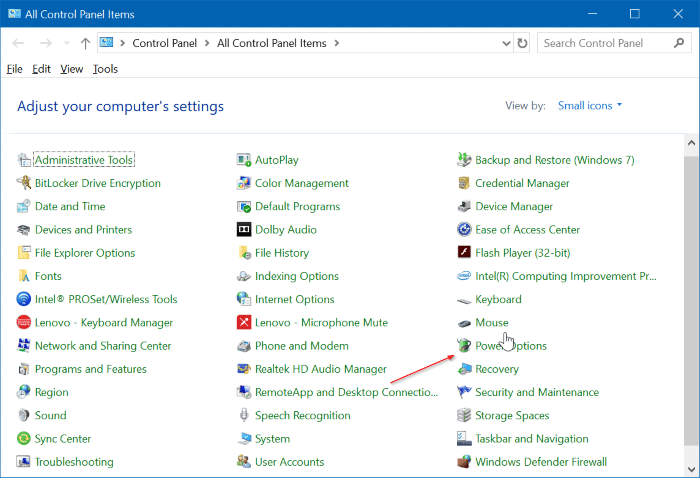The height and width of the screenshot is (478, 700).
Task: Click the Color Management icon
Action: pyautogui.click(x=244, y=183)
